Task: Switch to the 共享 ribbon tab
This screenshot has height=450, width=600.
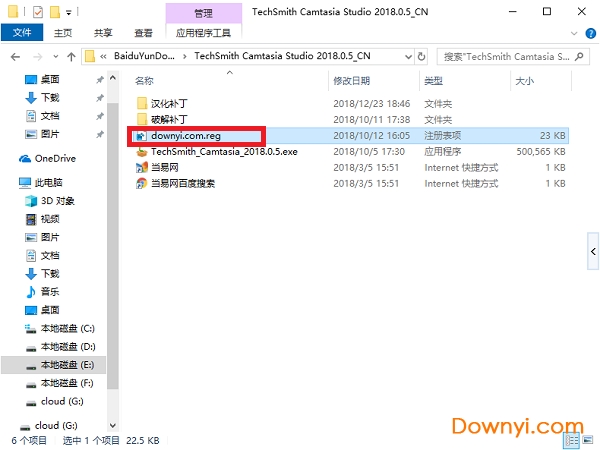Action: pos(103,33)
